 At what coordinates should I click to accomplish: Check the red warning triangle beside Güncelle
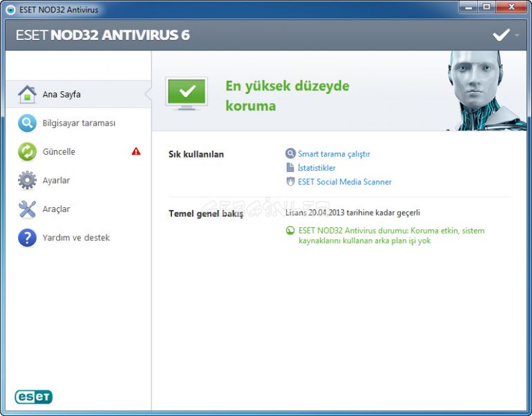pos(136,151)
